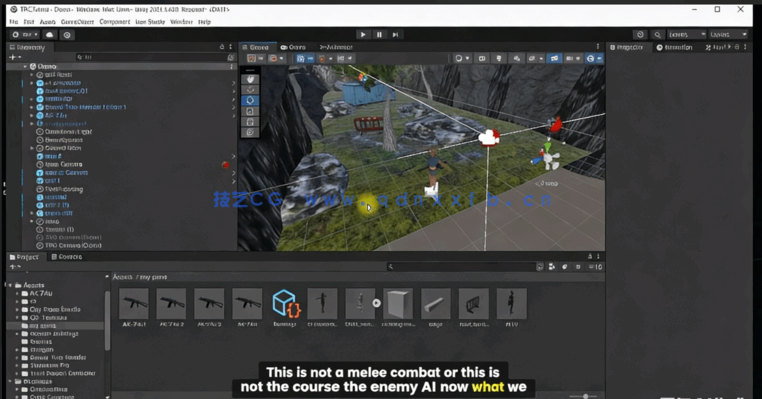This screenshot has height=399, width=762.
Task: Toggle the scene audio button
Action: pyautogui.click(x=516, y=58)
